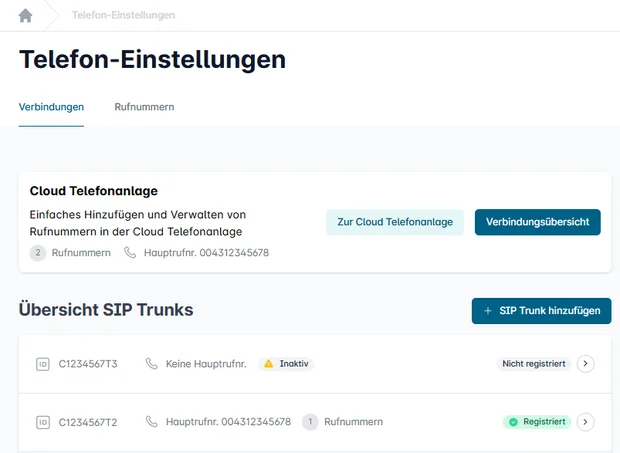Select the Verbindungen tab
This screenshot has width=620, height=453.
pyautogui.click(x=51, y=107)
